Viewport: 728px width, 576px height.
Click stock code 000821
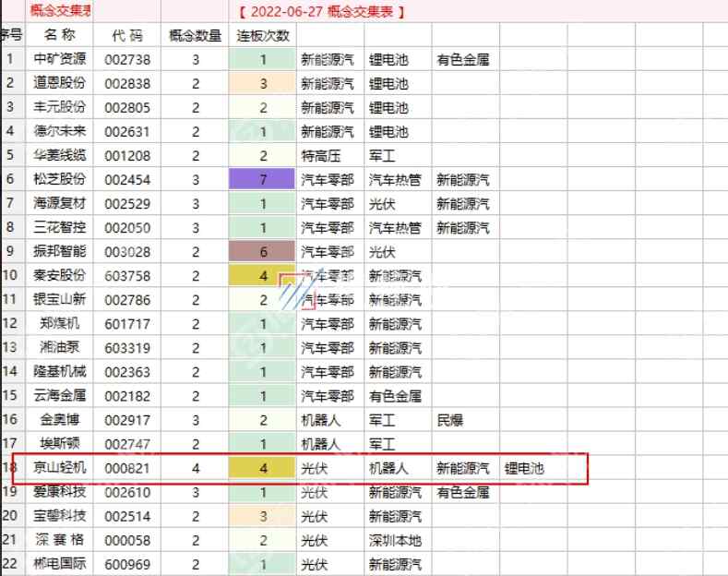pyautogui.click(x=127, y=468)
